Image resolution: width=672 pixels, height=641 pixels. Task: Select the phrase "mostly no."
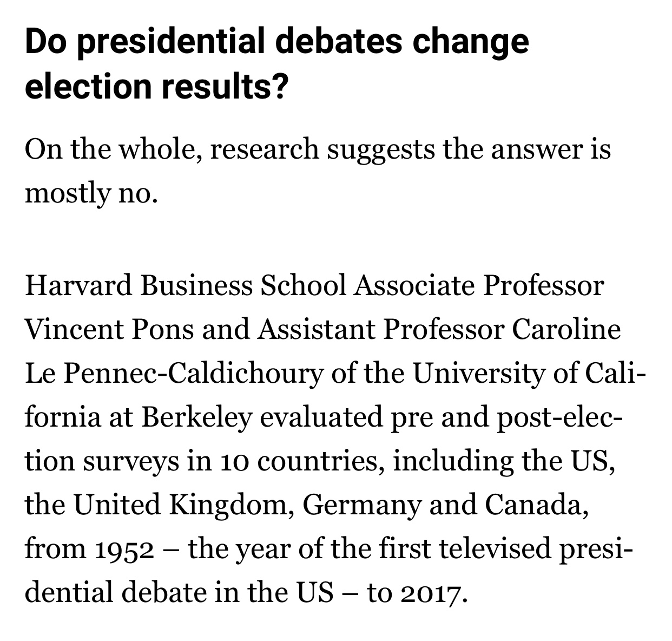pyautogui.click(x=92, y=192)
